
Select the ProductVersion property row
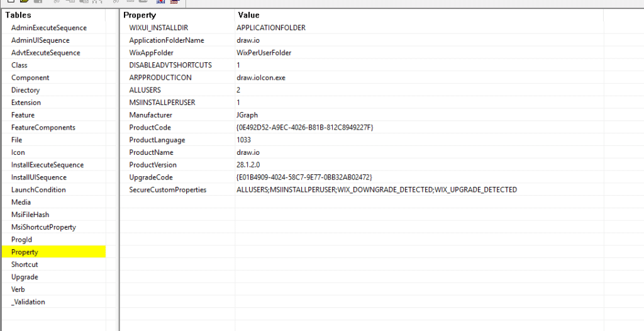(153, 165)
